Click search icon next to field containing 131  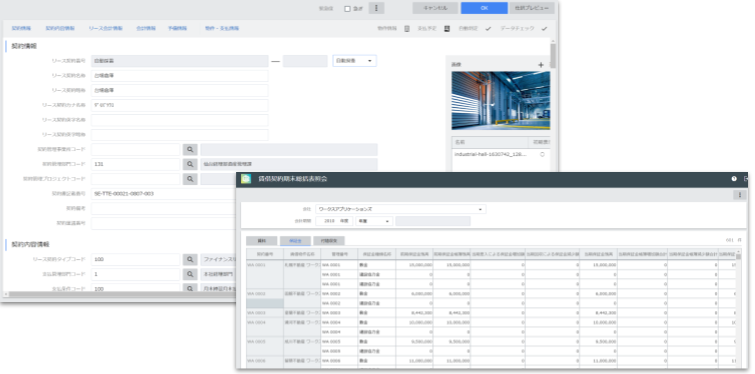(190, 164)
